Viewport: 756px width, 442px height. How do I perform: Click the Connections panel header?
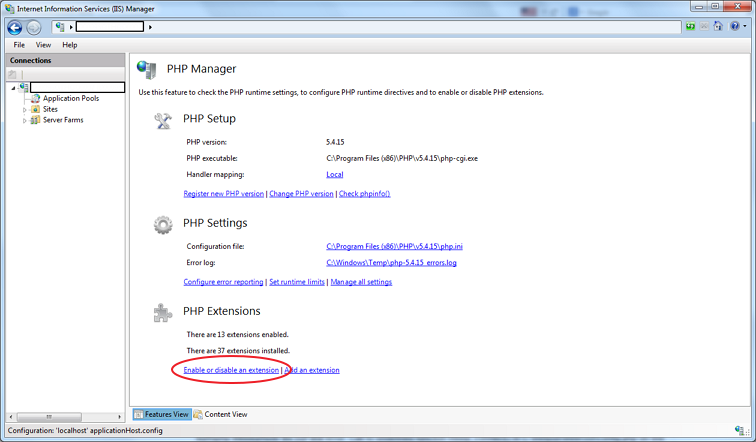(x=65, y=60)
